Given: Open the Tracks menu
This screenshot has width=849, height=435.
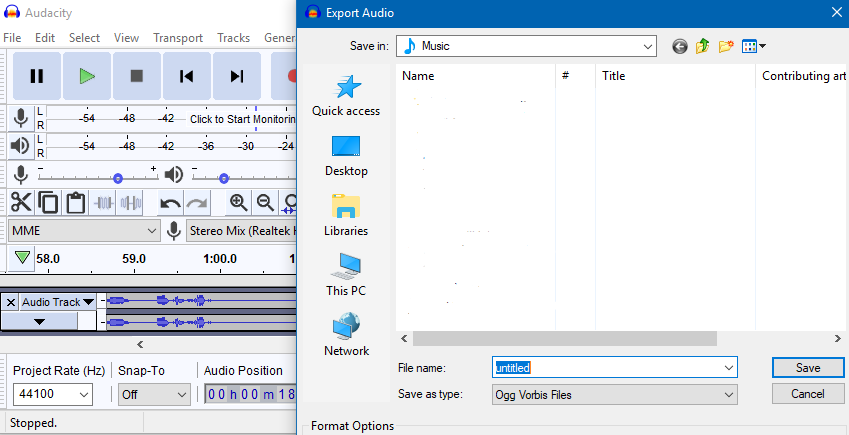Looking at the screenshot, I should point(233,38).
